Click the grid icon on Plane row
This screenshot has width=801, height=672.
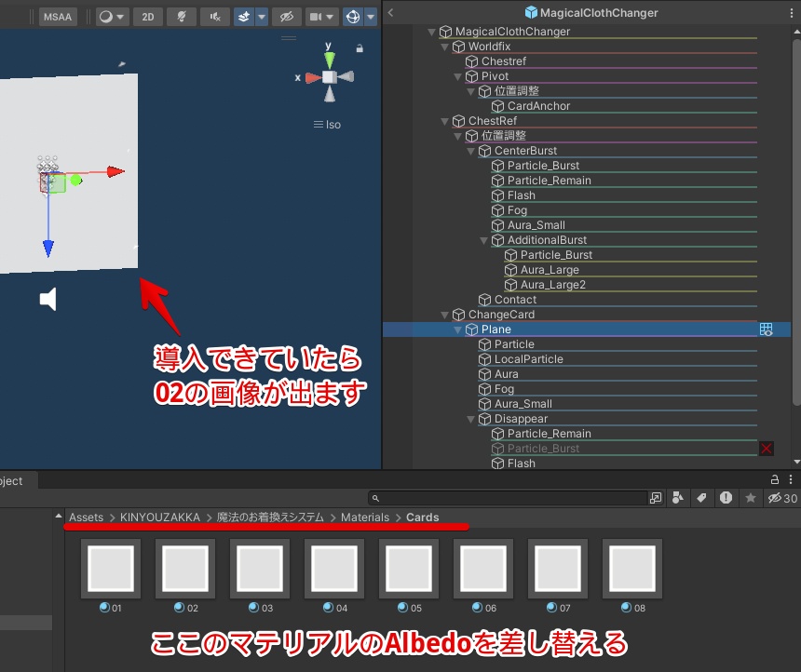click(x=766, y=329)
